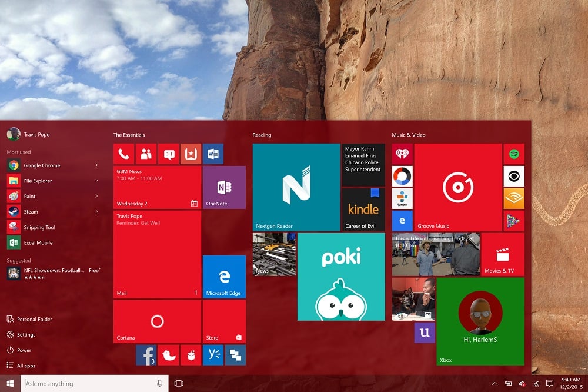Image resolution: width=588 pixels, height=392 pixels.
Task: Open the Kindle Career of Evil tile
Action: (363, 210)
